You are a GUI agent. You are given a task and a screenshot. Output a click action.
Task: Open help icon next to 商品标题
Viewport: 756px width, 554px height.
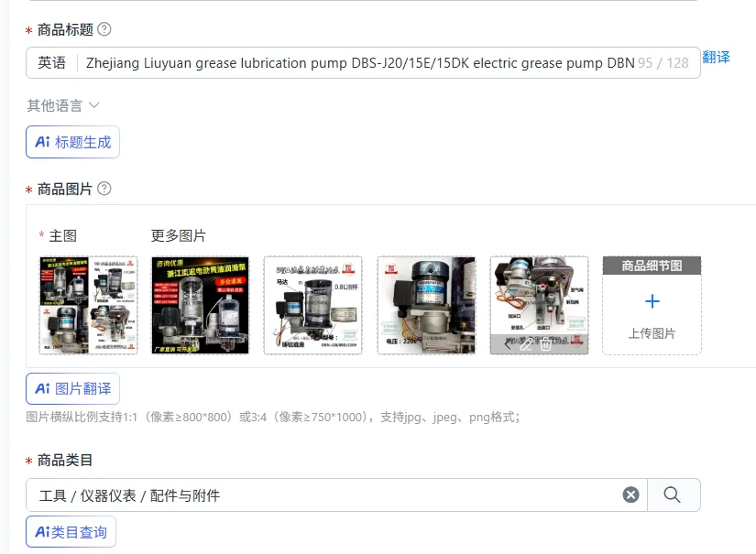pos(104,29)
